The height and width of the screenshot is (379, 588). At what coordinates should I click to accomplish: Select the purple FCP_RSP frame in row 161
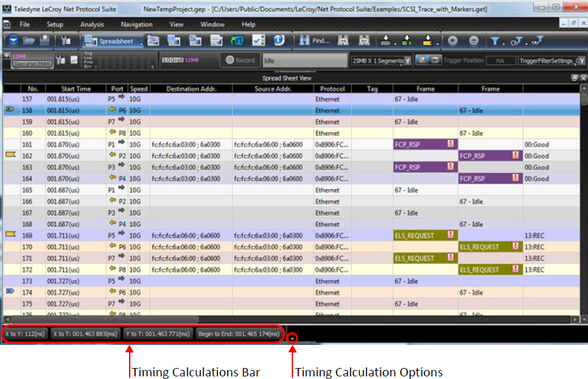425,144
